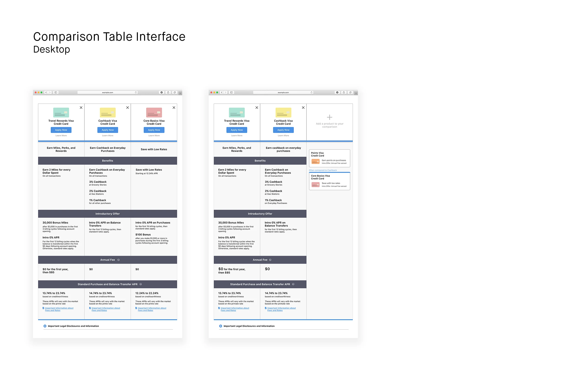Click Annual Fee help icon in right browser

click(x=270, y=260)
